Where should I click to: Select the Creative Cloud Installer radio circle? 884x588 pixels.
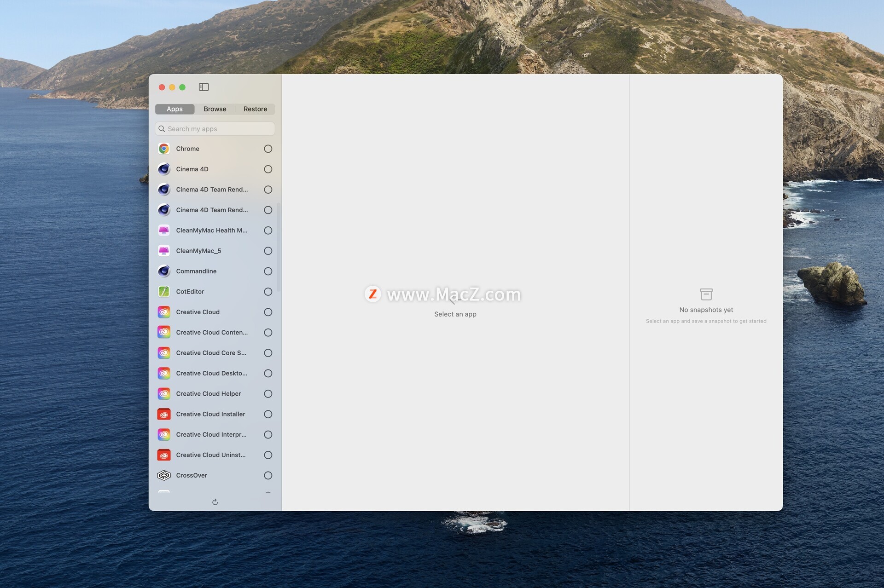pyautogui.click(x=268, y=414)
